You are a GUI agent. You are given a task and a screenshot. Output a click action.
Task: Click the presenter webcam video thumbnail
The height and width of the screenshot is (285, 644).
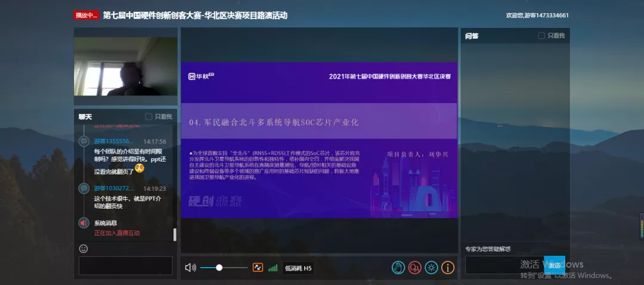pos(126,67)
